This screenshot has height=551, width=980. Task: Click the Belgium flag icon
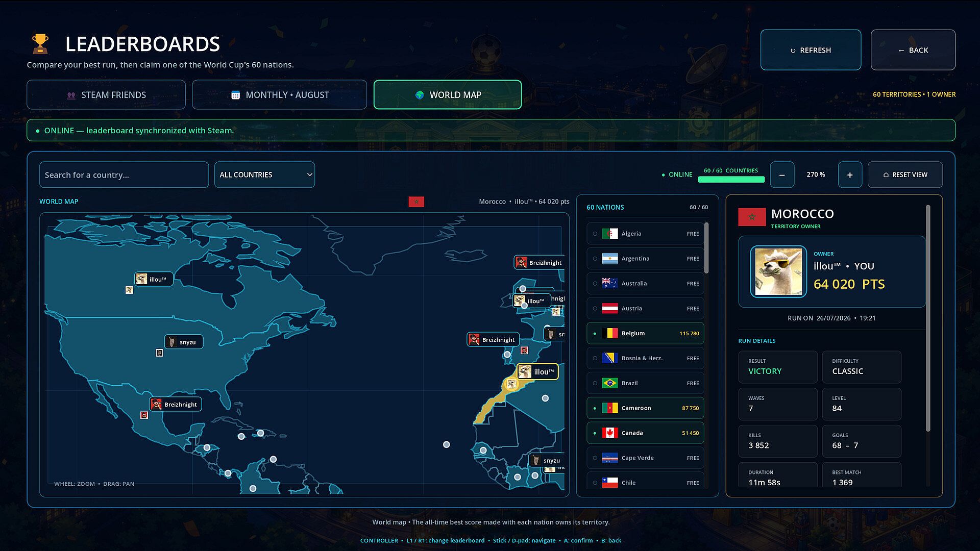(610, 333)
